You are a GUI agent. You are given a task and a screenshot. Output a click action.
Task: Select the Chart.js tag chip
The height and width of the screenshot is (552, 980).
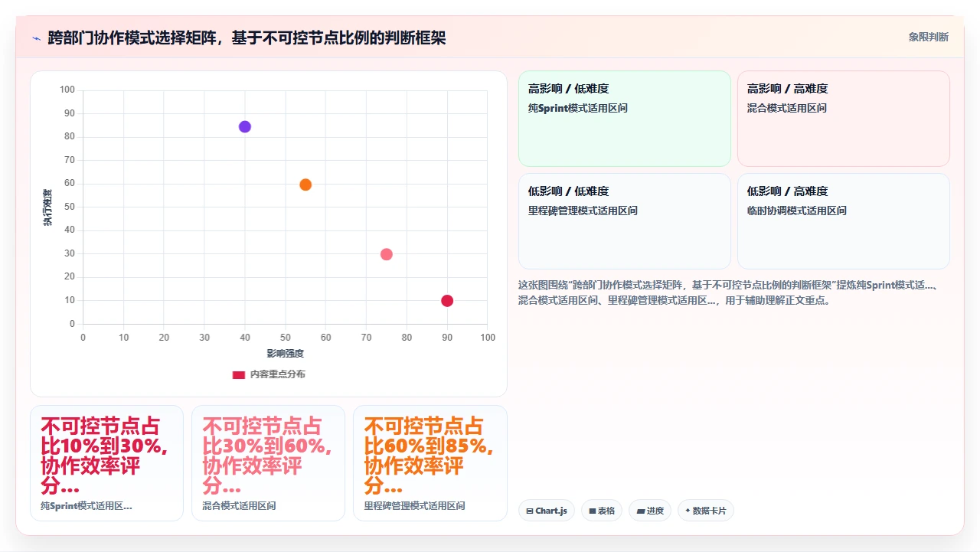pyautogui.click(x=546, y=511)
